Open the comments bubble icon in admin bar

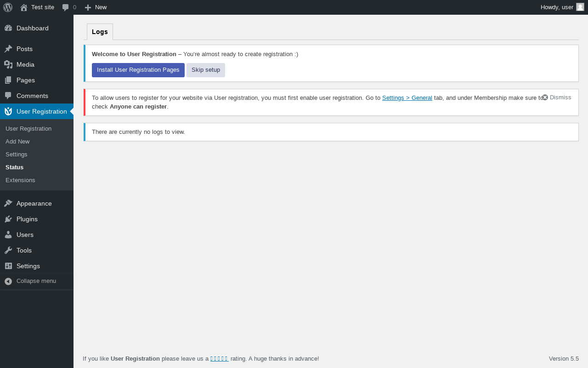coord(66,7)
